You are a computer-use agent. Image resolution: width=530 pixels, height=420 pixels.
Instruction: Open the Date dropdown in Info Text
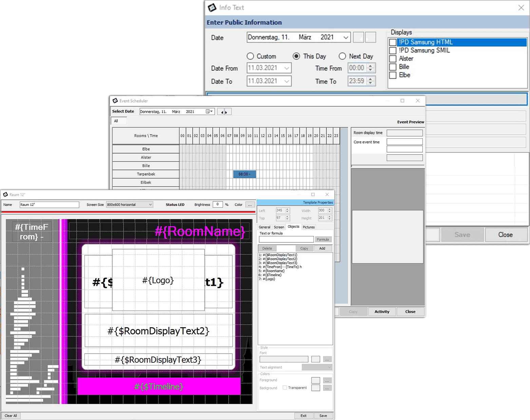345,37
